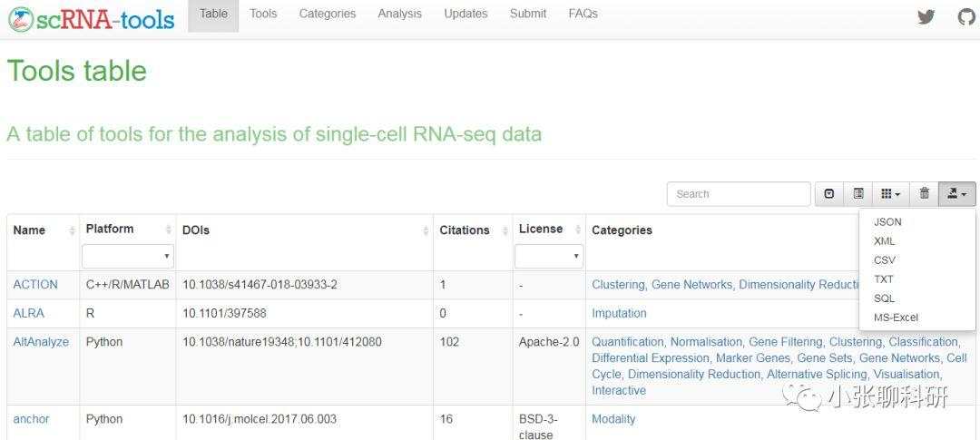Sort by DOIs column arrows
The height and width of the screenshot is (440, 980).
point(426,231)
